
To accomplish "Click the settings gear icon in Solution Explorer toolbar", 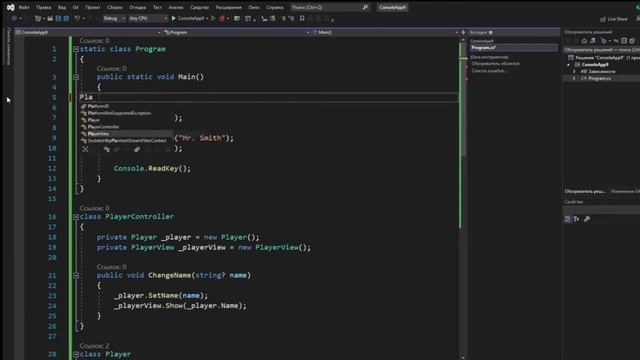I will coord(632,41).
